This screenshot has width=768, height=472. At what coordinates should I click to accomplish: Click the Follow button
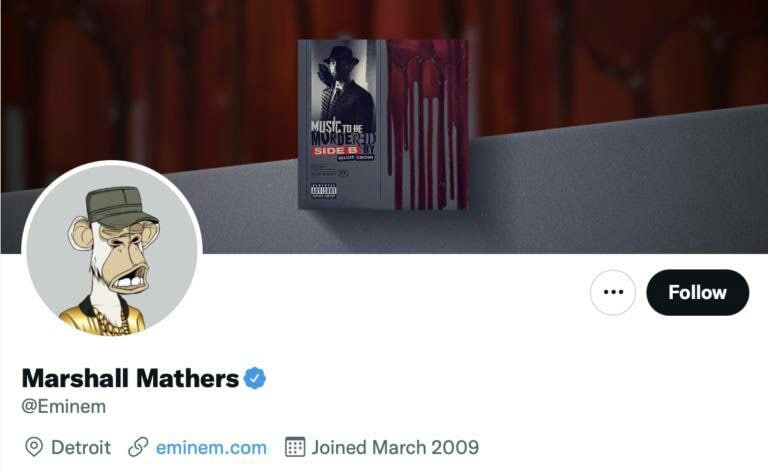pyautogui.click(x=697, y=292)
